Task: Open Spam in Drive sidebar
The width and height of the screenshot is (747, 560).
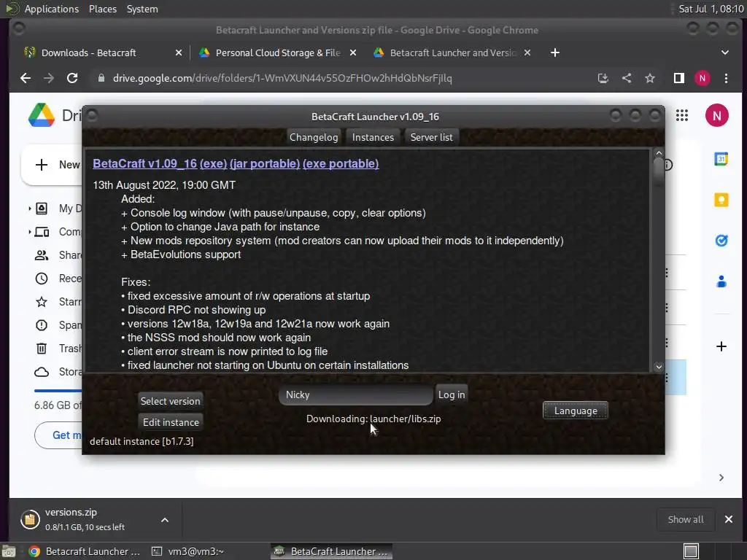Action: (x=57, y=325)
